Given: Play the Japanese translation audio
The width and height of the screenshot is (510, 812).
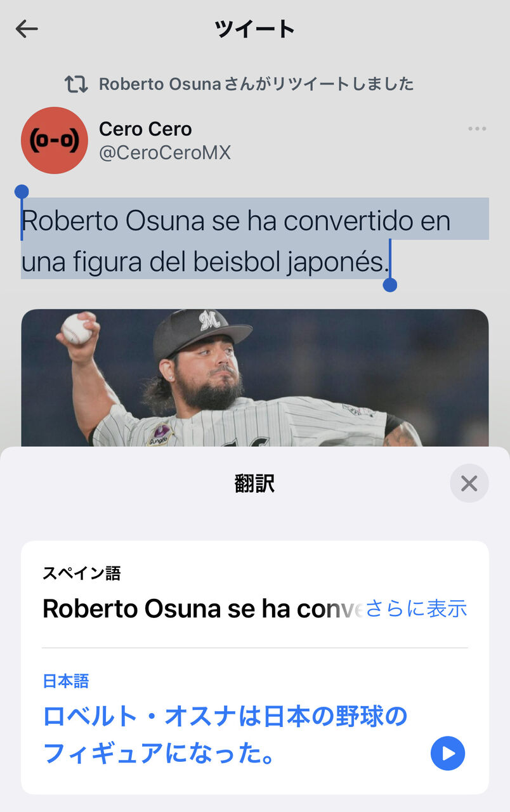Looking at the screenshot, I should click(448, 753).
